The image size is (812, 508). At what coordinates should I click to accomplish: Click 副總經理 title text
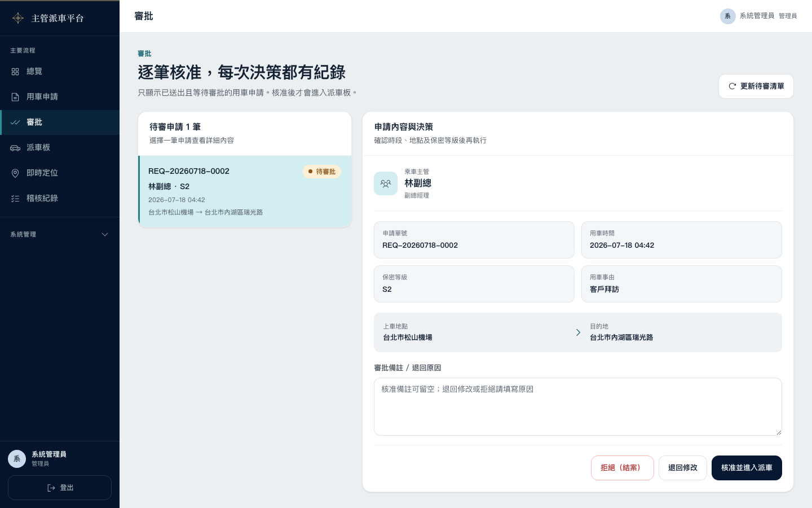(417, 195)
